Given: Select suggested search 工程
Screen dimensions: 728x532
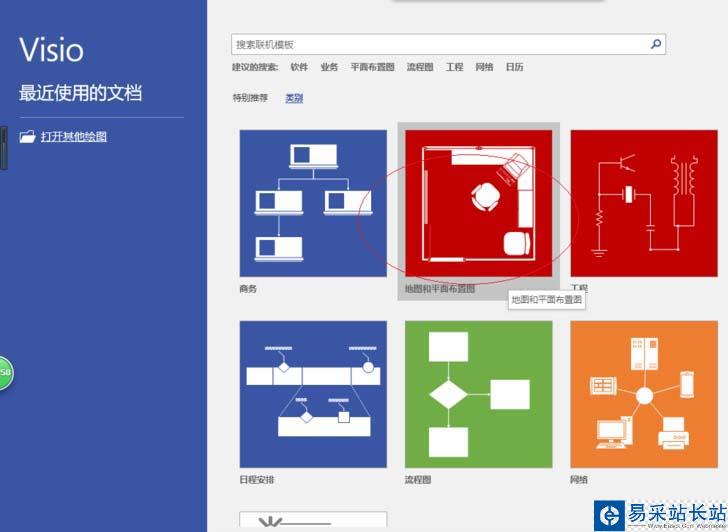Looking at the screenshot, I should (x=455, y=67).
